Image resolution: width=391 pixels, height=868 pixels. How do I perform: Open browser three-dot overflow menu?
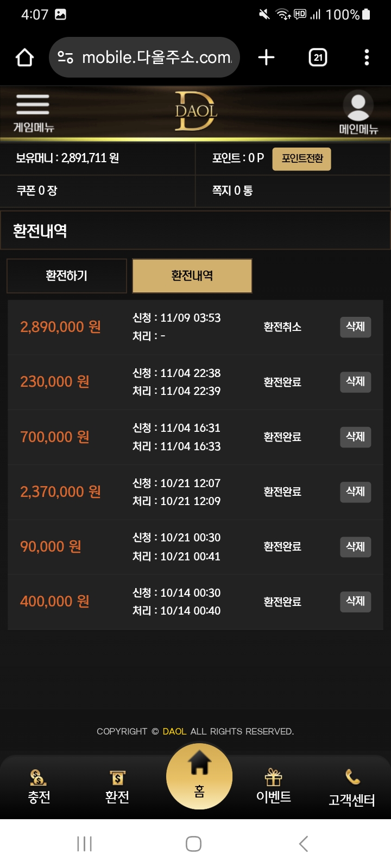point(367,58)
